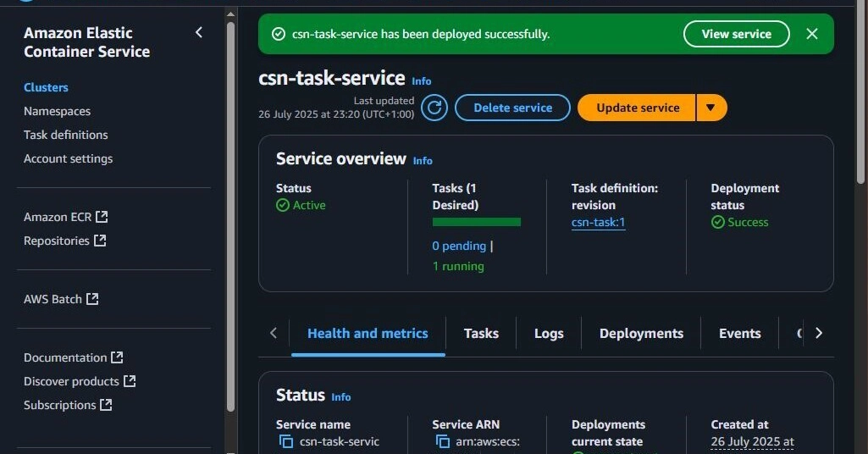The width and height of the screenshot is (868, 454).
Task: Click the Success deployment status text
Action: (x=748, y=222)
